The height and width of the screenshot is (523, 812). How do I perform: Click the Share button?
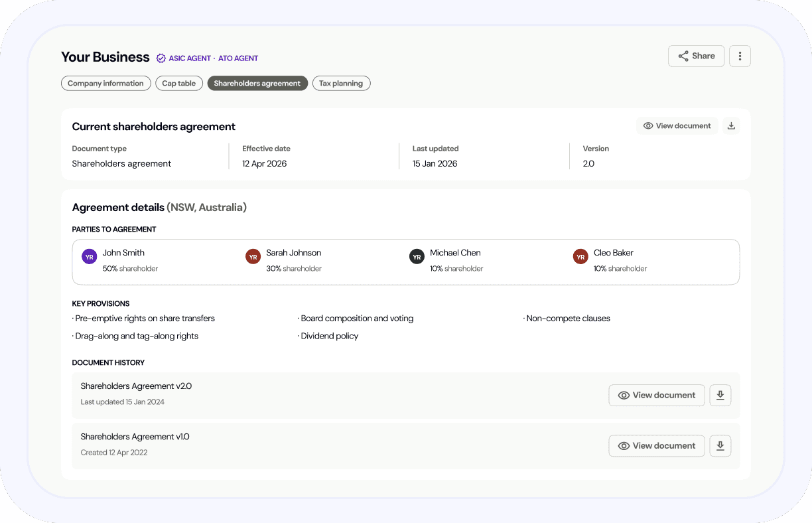coord(696,56)
